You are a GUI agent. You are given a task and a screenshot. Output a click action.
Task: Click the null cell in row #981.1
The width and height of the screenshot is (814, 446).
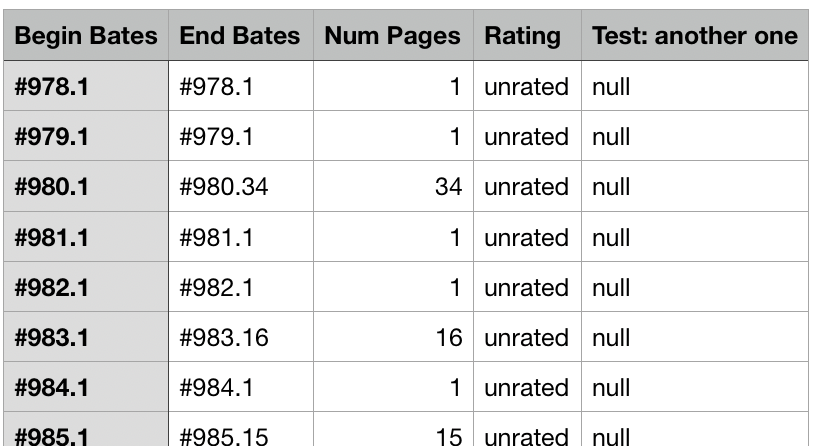click(695, 237)
